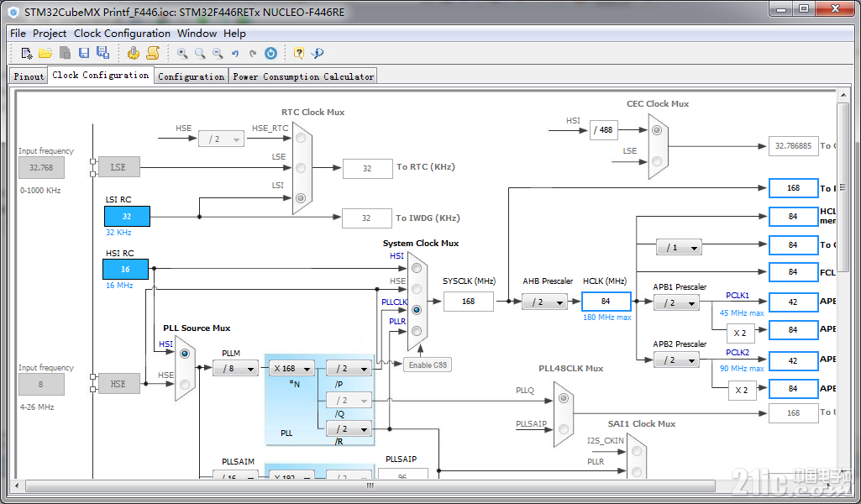The width and height of the screenshot is (861, 504).
Task: Click the Generate Code gear icon
Action: pyautogui.click(x=133, y=53)
